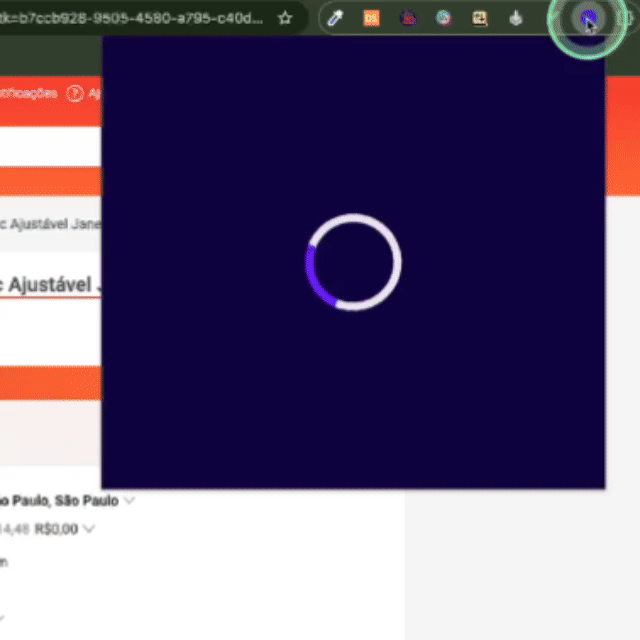The height and width of the screenshot is (640, 640).
Task: Click the yellow extension icon in toolbar
Action: click(480, 18)
